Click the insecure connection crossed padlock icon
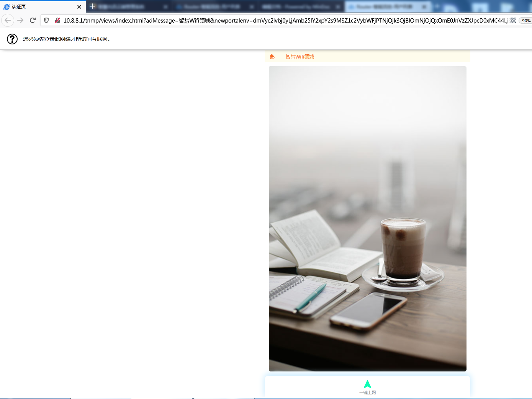The image size is (532, 399). [57, 20]
